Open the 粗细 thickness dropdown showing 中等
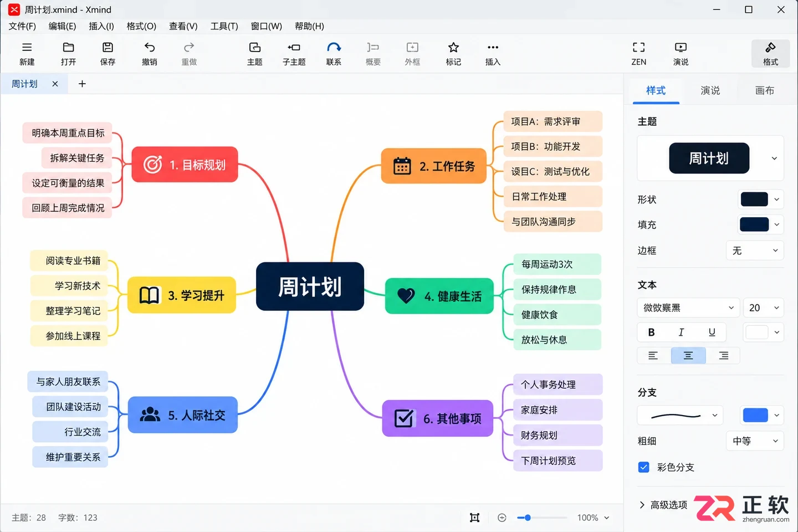Image resolution: width=798 pixels, height=532 pixels. click(x=755, y=441)
